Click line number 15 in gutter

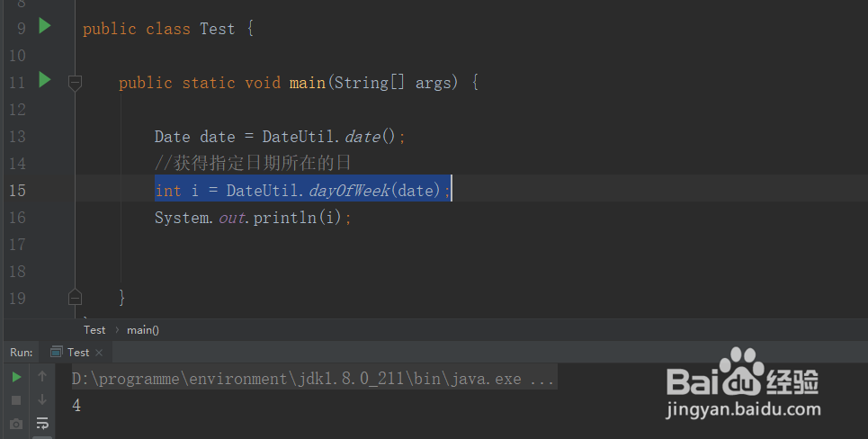17,191
